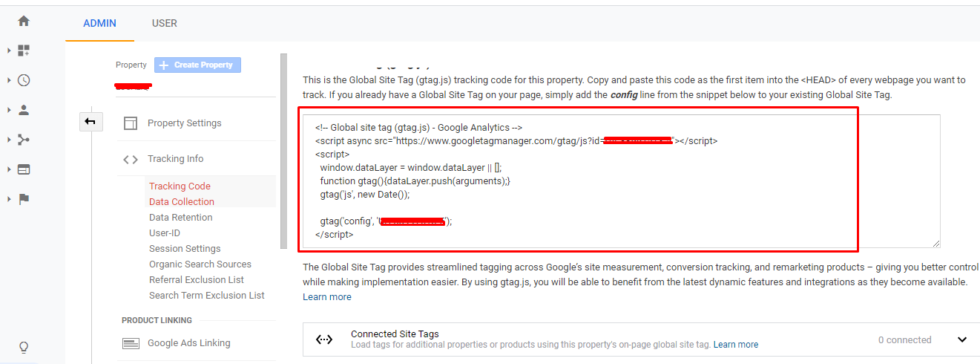The height and width of the screenshot is (364, 980).
Task: Expand the Realtime sidebar arrow
Action: tap(9, 80)
